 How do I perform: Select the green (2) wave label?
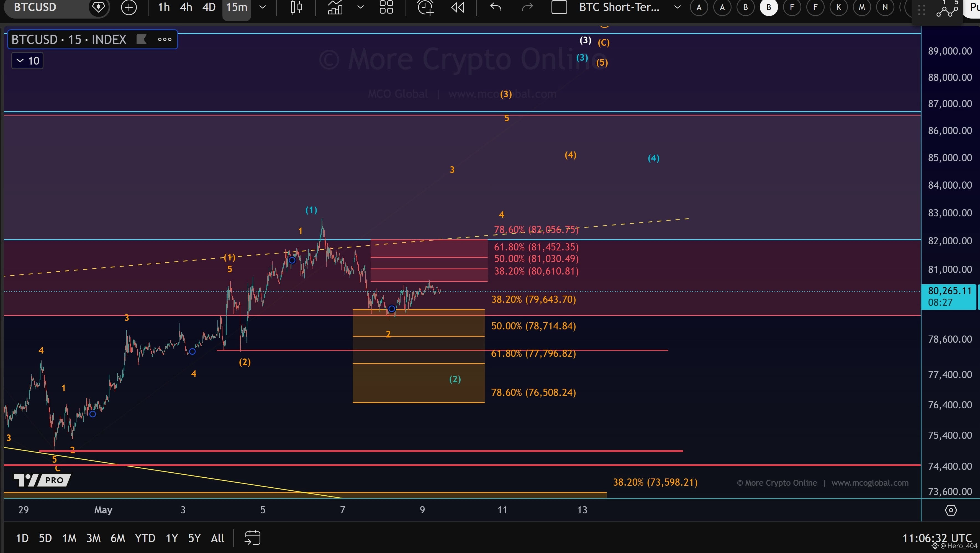tap(455, 379)
